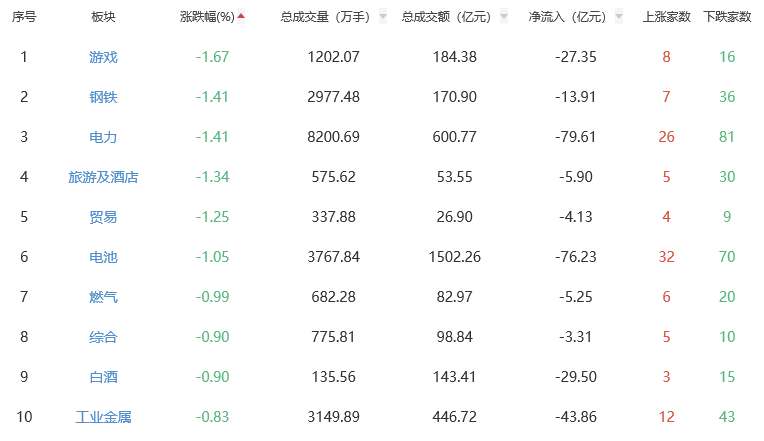Click the 板块 column header
Image resolution: width=764 pixels, height=441 pixels.
coord(103,17)
